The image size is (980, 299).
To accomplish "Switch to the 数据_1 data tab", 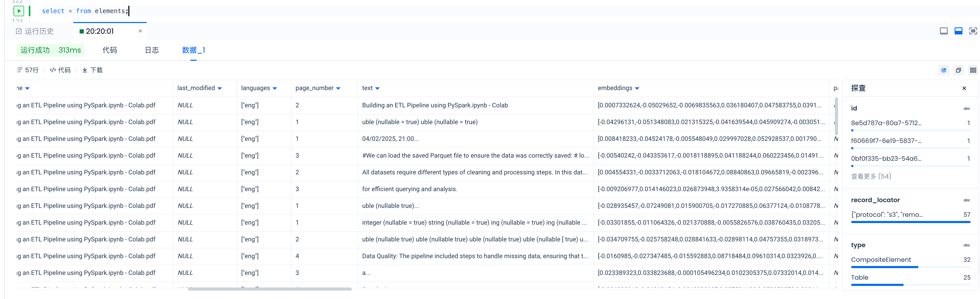I will coord(193,50).
